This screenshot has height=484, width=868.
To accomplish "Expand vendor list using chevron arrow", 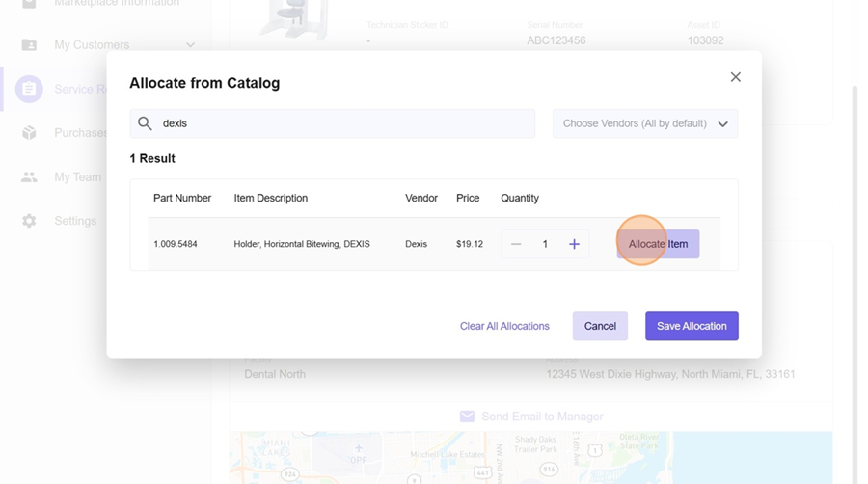I will (x=722, y=124).
